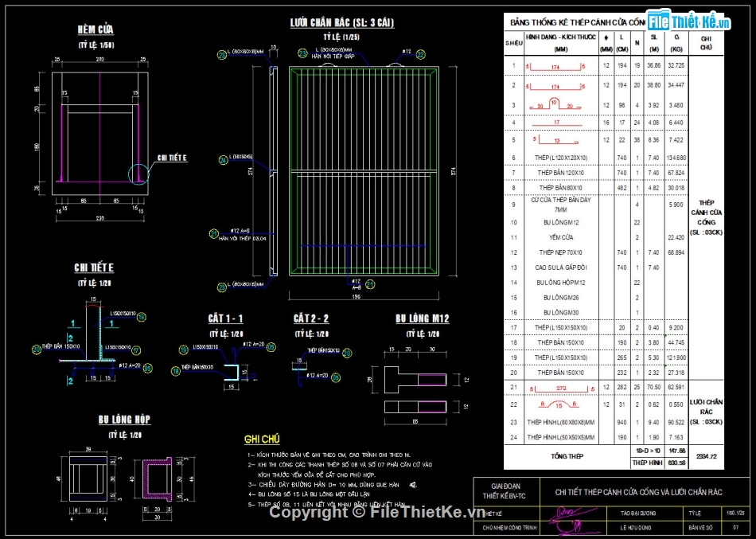Click the 'LƯỚI CHẮN RÁC (SL: 03CK)' remark cell
This screenshot has width=756, height=539.
707,412
